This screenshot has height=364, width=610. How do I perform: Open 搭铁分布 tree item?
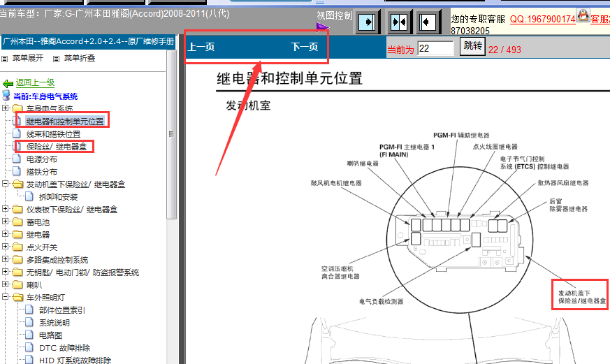click(42, 172)
